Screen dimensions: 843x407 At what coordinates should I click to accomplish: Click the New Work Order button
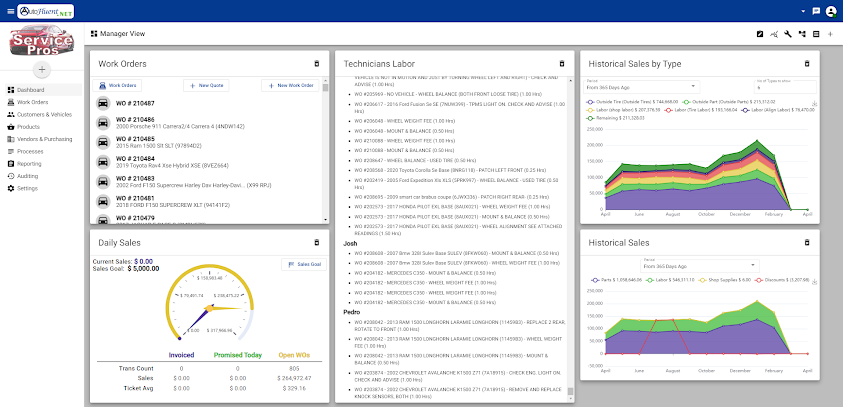tap(290, 85)
